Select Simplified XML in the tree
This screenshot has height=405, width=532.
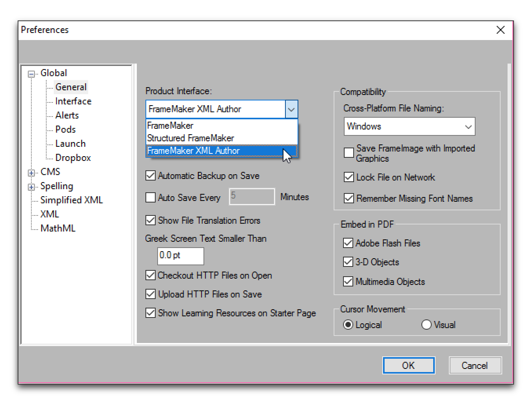pyautogui.click(x=71, y=200)
